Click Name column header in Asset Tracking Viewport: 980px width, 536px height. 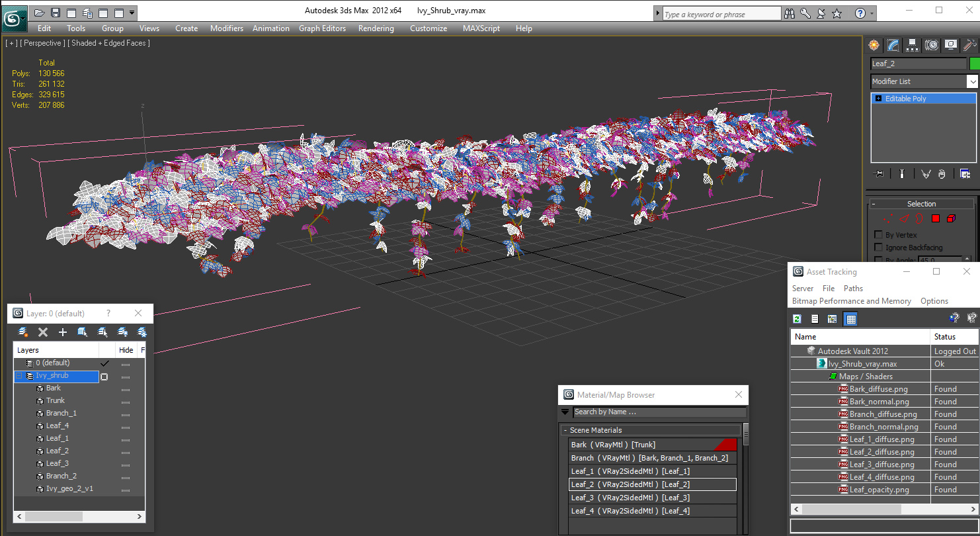click(x=860, y=337)
